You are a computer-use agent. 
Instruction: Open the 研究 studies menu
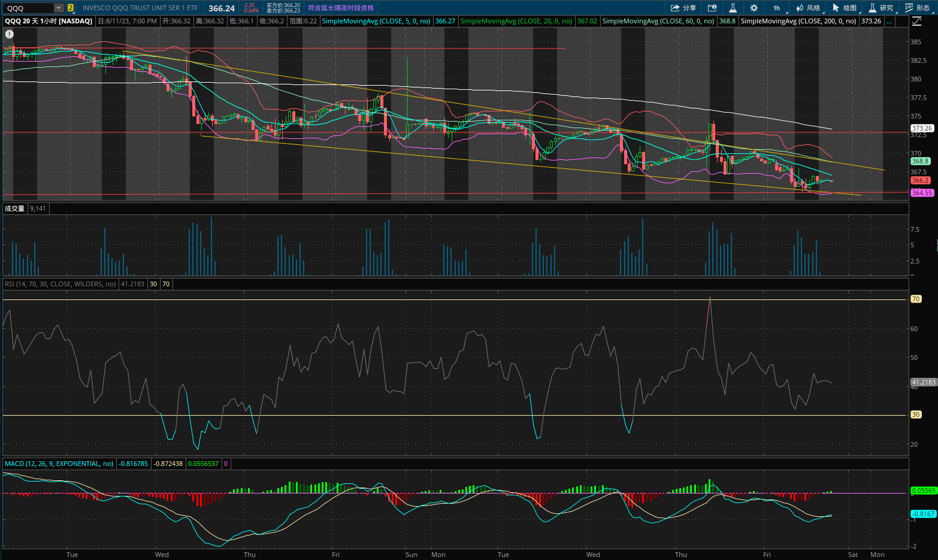coord(882,8)
